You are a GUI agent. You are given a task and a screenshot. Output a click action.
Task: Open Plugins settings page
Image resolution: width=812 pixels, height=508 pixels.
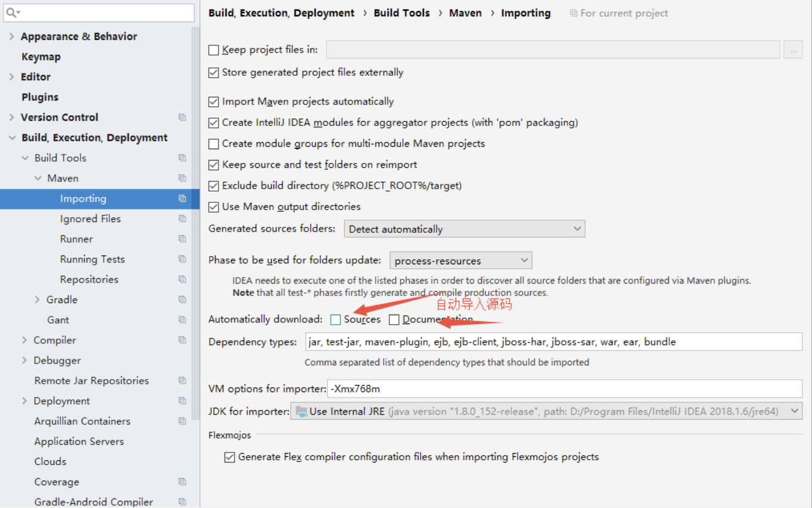40,97
